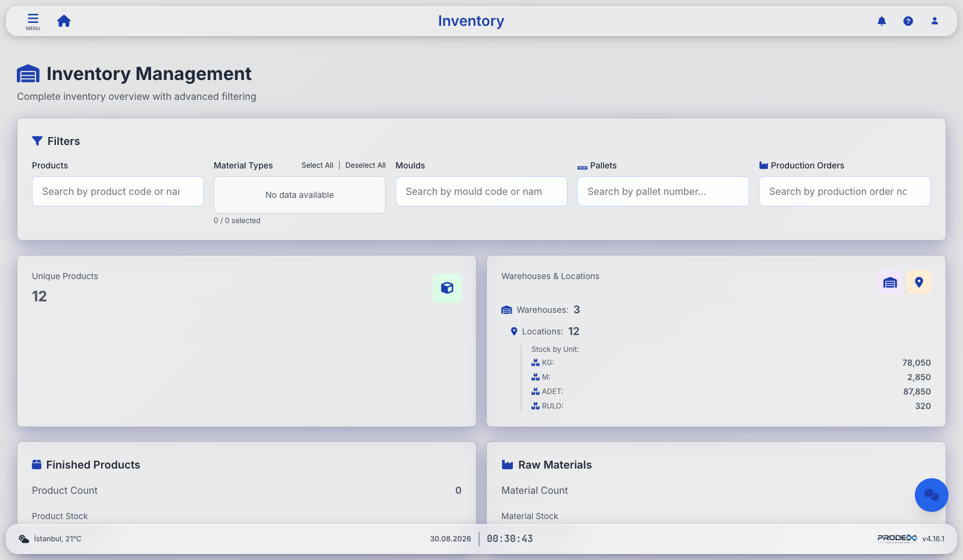Click the warehouse icon in Warehouses & Locations card
The height and width of the screenshot is (560, 963).
890,283
